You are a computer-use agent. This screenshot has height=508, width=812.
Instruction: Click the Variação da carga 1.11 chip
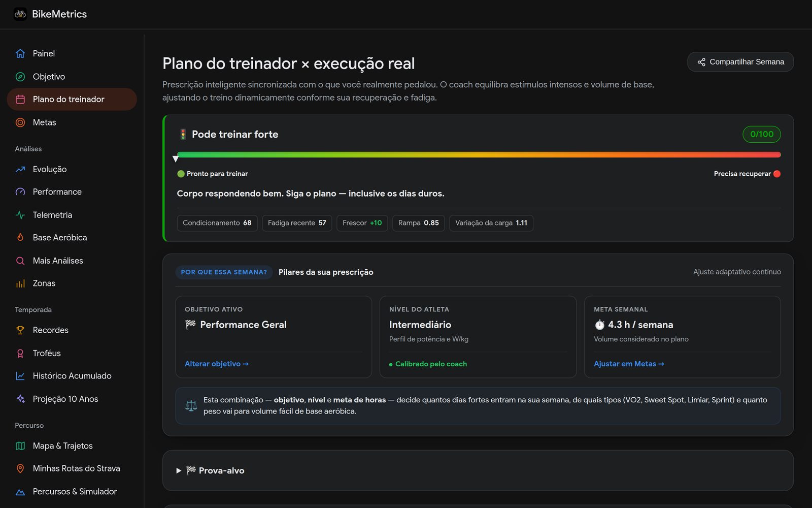click(491, 223)
